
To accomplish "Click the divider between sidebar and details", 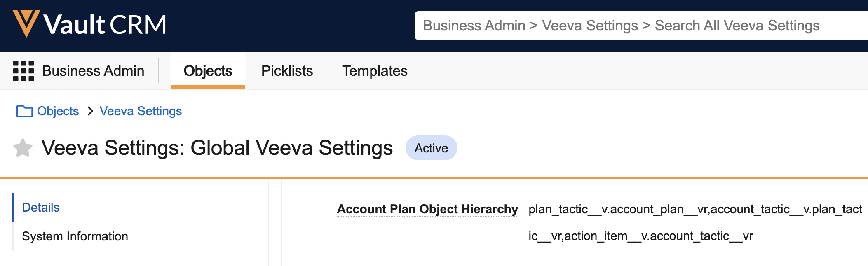I will tap(275, 222).
